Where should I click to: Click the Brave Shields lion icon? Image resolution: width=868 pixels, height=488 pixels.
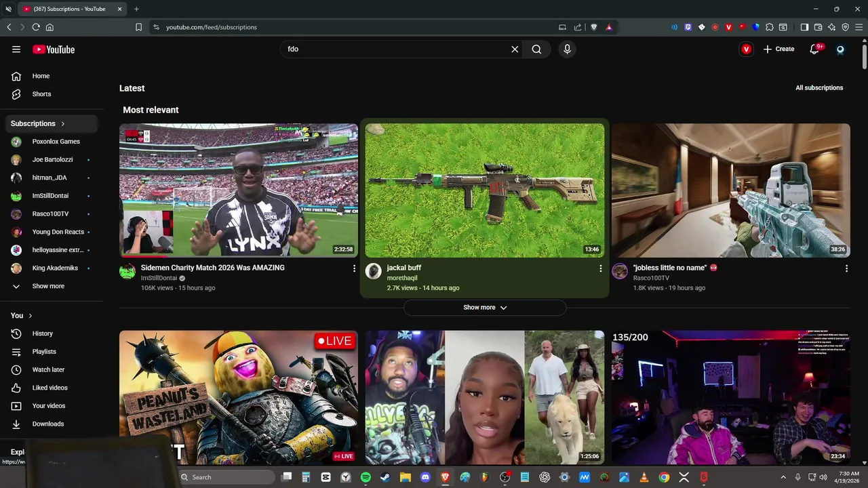tap(594, 27)
